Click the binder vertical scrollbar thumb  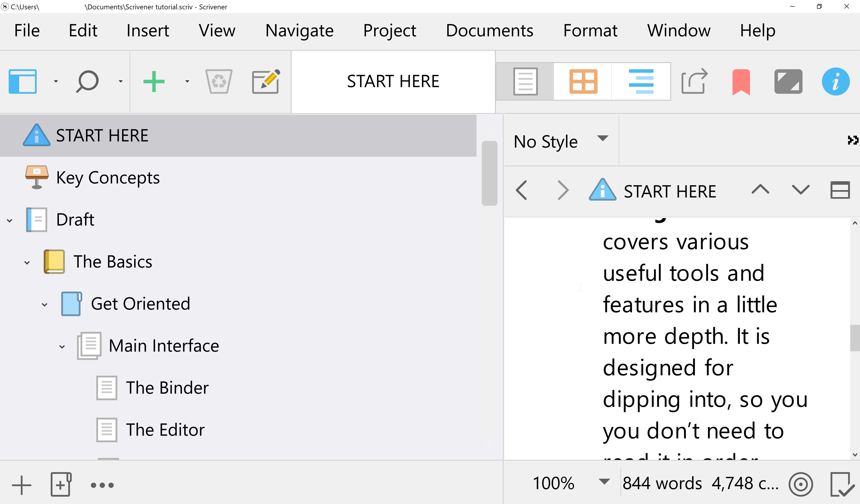click(x=489, y=173)
